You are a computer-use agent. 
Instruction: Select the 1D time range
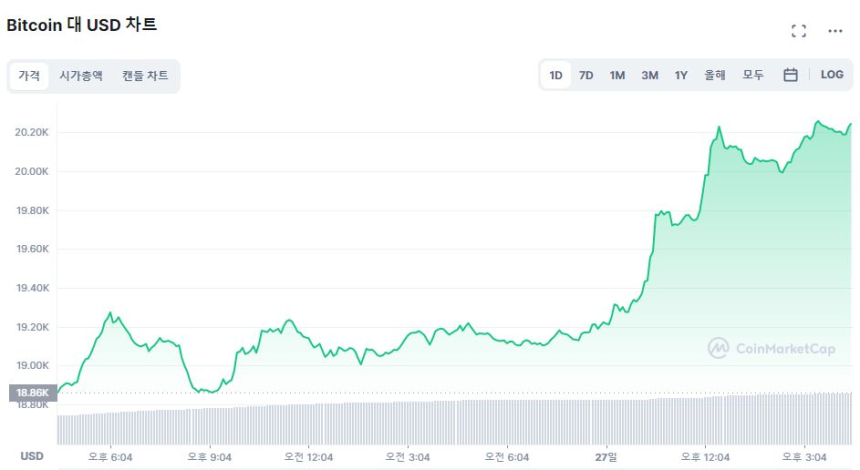(556, 75)
